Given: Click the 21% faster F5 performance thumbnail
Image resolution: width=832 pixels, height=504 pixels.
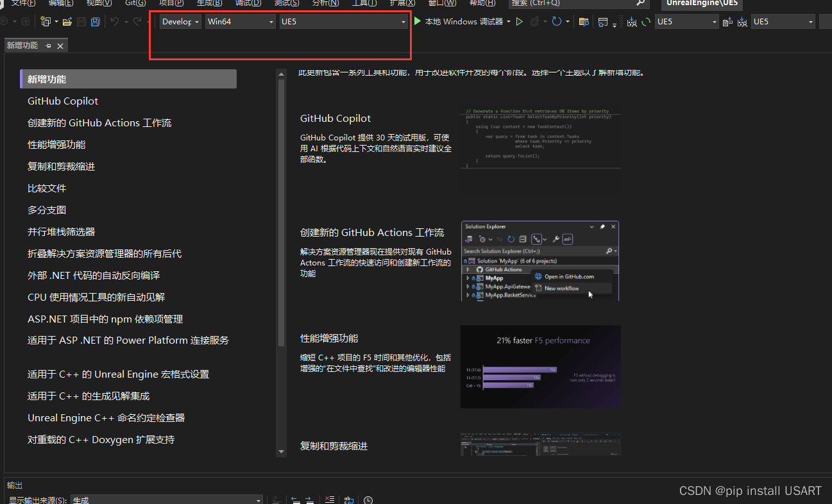Looking at the screenshot, I should [540, 367].
